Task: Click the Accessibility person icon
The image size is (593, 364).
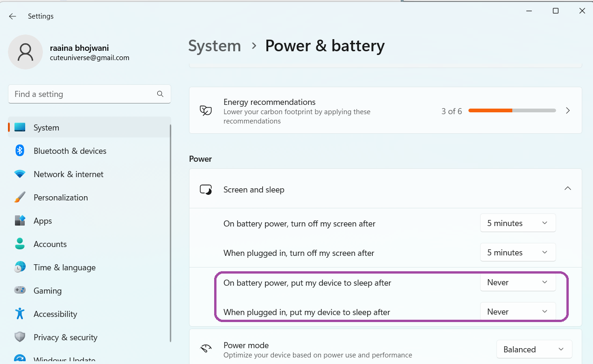Action: [x=20, y=314]
